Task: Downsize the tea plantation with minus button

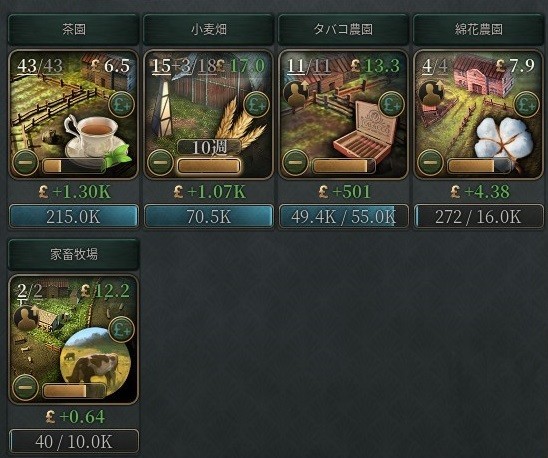Action: (25, 163)
